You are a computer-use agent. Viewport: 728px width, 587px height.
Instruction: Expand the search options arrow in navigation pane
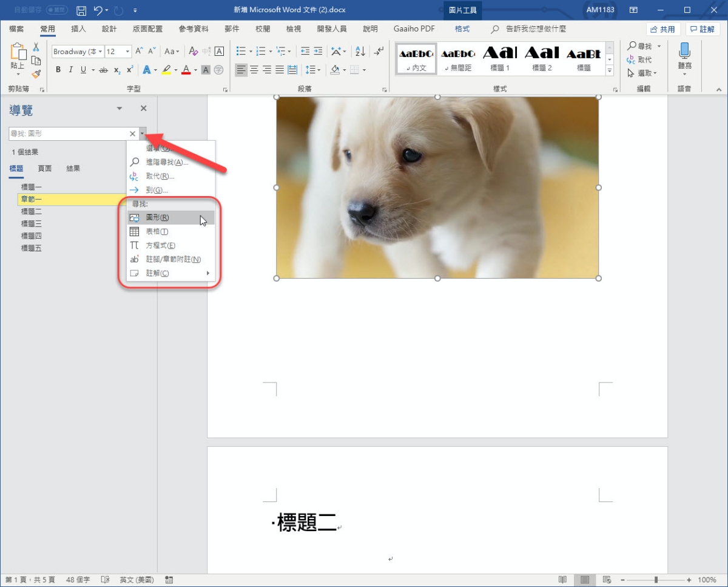pyautogui.click(x=142, y=134)
